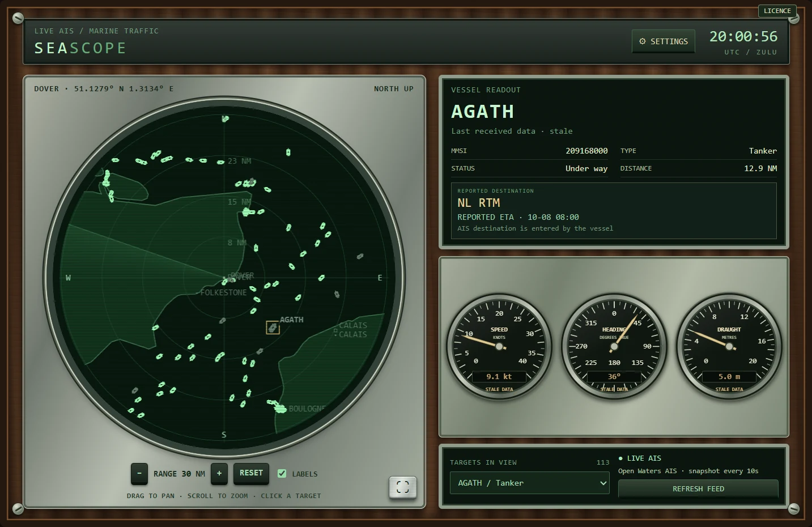Click the Boulogne label on radar

(x=307, y=409)
